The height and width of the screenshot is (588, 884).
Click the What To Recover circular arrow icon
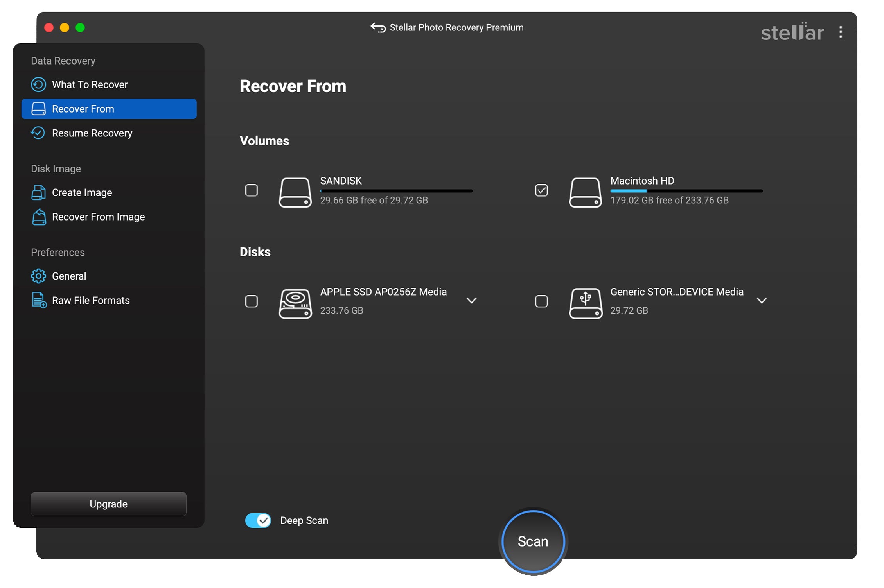pyautogui.click(x=38, y=84)
